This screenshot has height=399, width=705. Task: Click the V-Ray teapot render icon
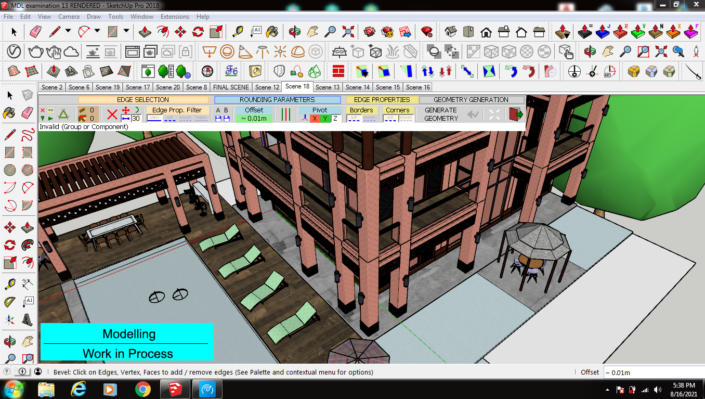[35, 52]
